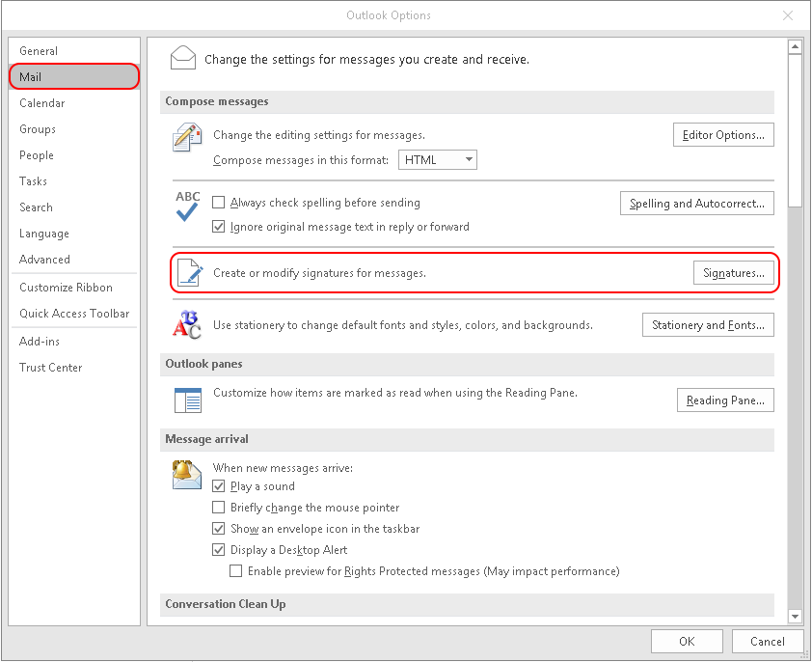Click the bell envelope message arrival icon
Viewport: 812px width, 662px height.
coord(186,475)
